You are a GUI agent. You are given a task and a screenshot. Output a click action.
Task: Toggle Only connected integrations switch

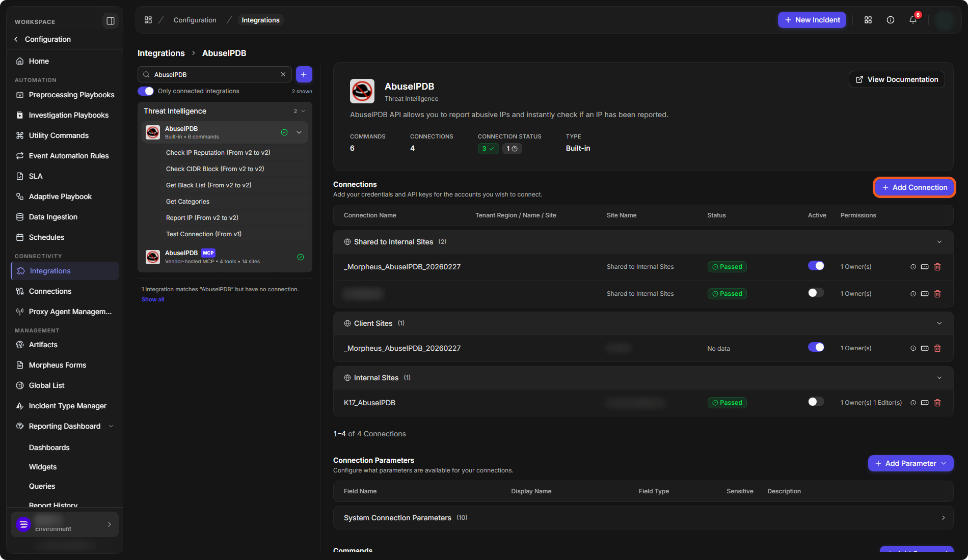tap(146, 91)
